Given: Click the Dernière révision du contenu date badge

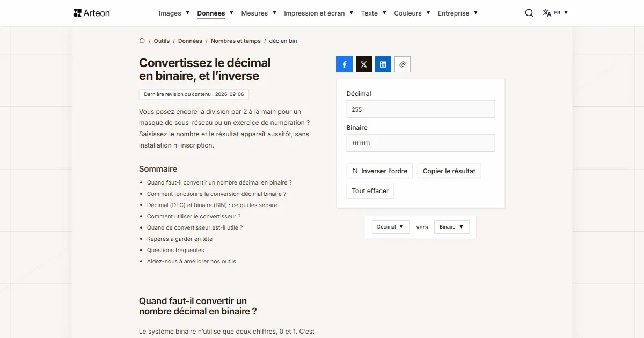Looking at the screenshot, I should [194, 94].
